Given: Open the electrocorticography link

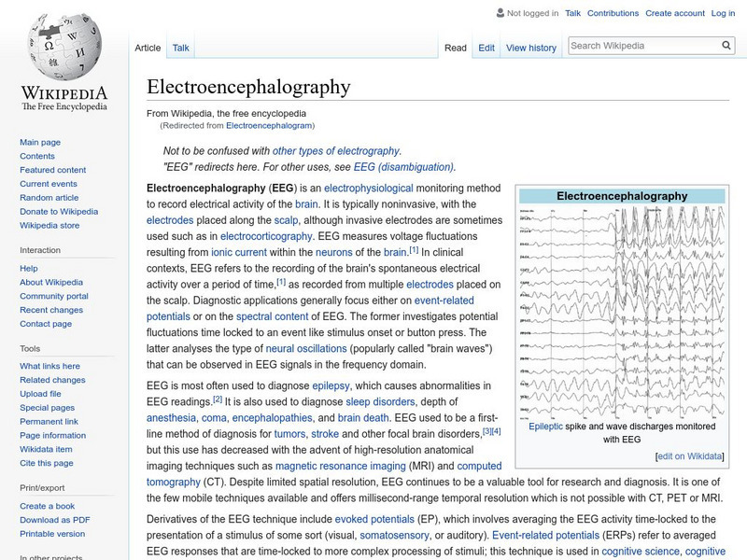Looking at the screenshot, I should [x=266, y=236].
